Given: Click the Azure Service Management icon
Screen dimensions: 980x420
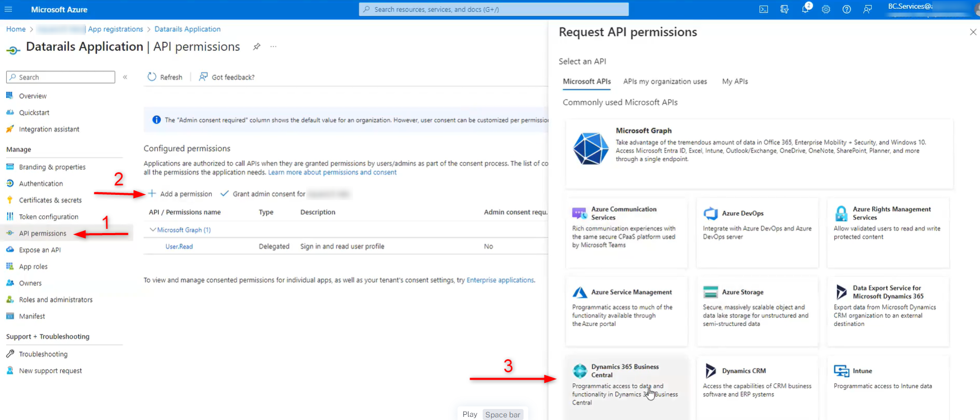Looking at the screenshot, I should pyautogui.click(x=580, y=292).
